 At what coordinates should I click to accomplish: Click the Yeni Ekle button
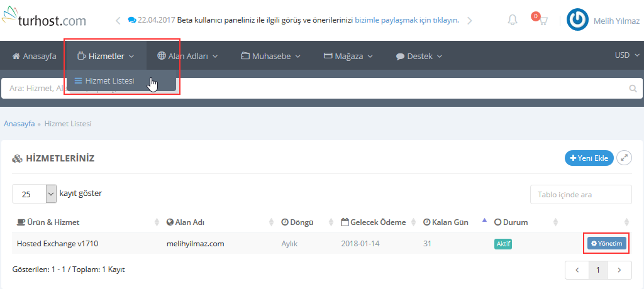click(x=589, y=158)
